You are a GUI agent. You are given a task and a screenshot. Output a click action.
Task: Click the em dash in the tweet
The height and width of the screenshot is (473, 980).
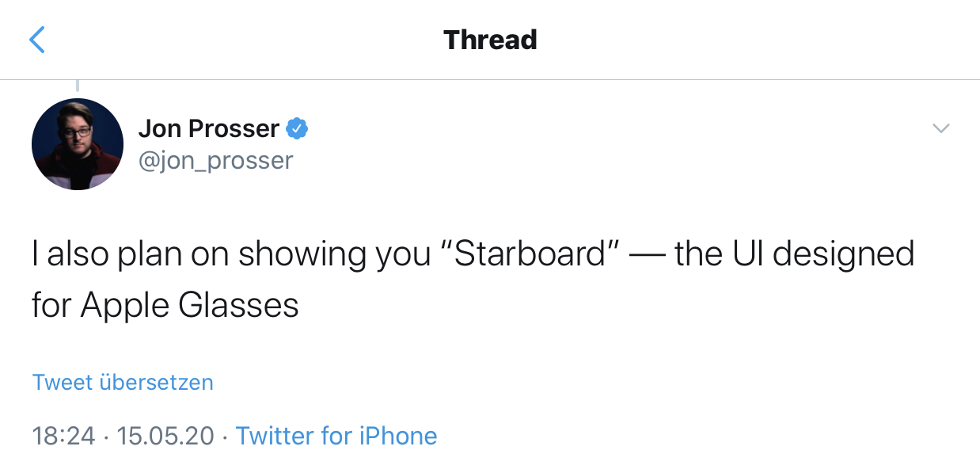[645, 254]
